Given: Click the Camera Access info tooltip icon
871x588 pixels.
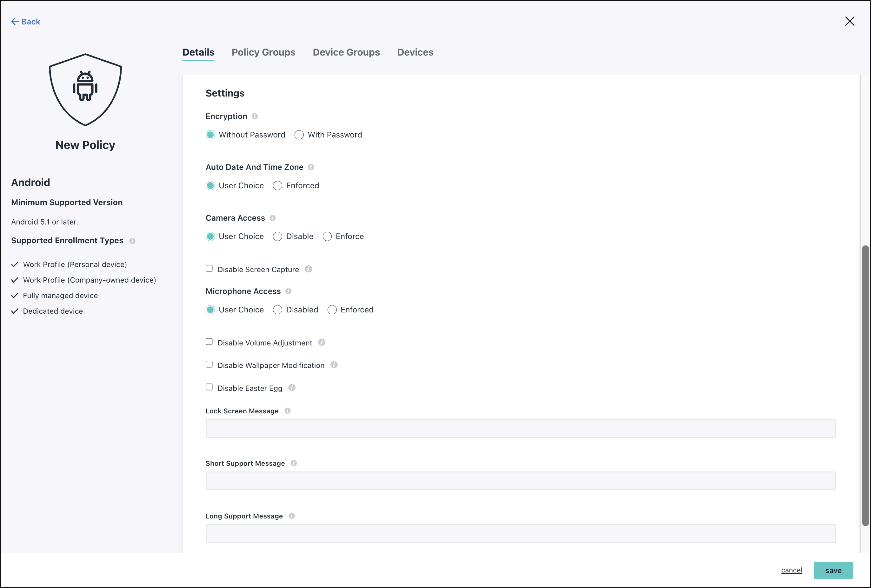Looking at the screenshot, I should point(273,218).
